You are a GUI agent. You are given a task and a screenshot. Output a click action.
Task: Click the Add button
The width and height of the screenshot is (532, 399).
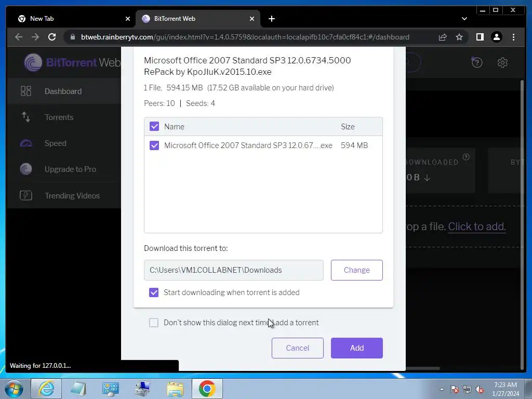point(356,348)
